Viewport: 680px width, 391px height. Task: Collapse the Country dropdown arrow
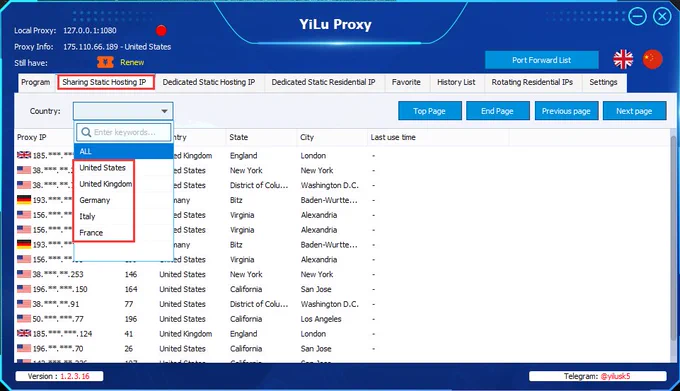tap(164, 111)
